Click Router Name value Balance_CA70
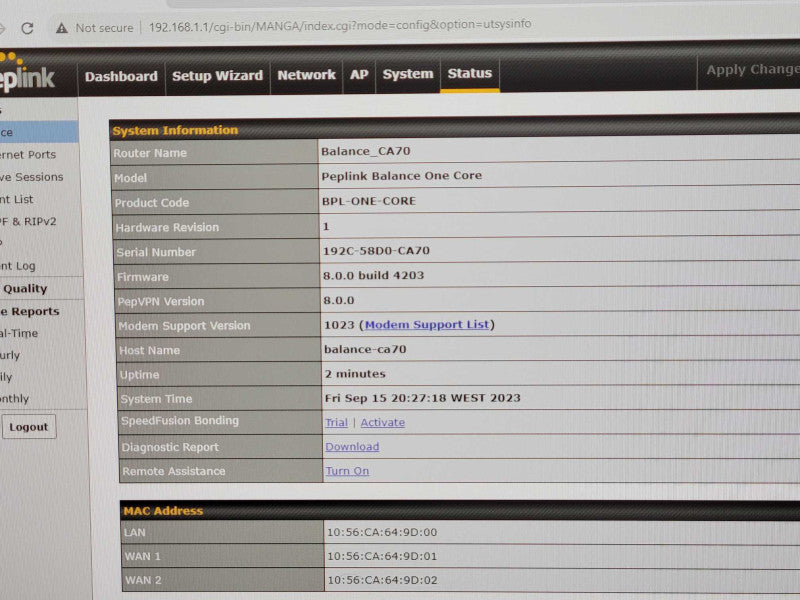Viewport: 800px width, 600px height. click(x=365, y=151)
